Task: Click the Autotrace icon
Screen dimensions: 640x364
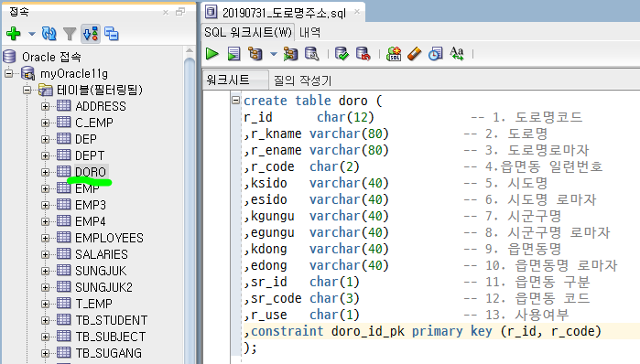Action: [x=290, y=54]
